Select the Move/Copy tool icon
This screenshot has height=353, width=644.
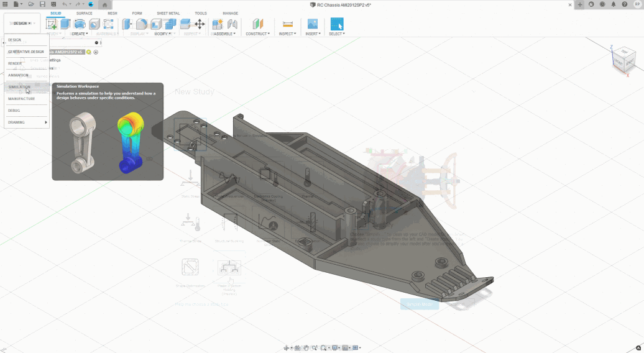(200, 24)
